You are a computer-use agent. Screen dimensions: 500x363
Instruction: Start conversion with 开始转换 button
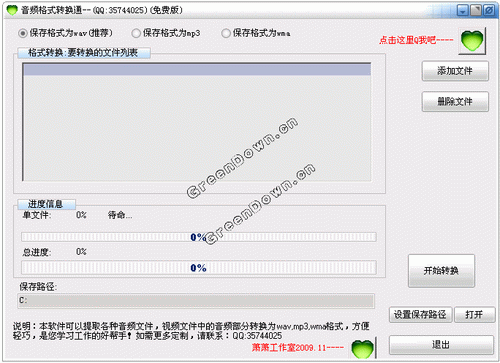click(x=441, y=271)
